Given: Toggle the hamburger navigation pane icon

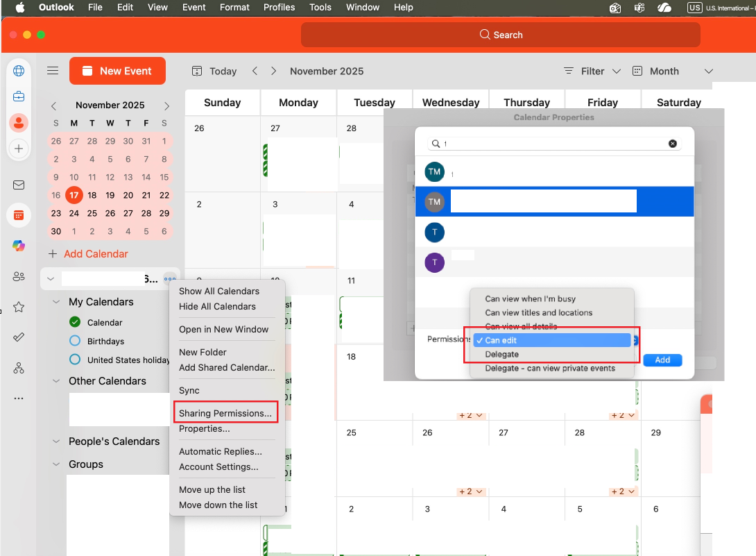Looking at the screenshot, I should click(x=53, y=71).
